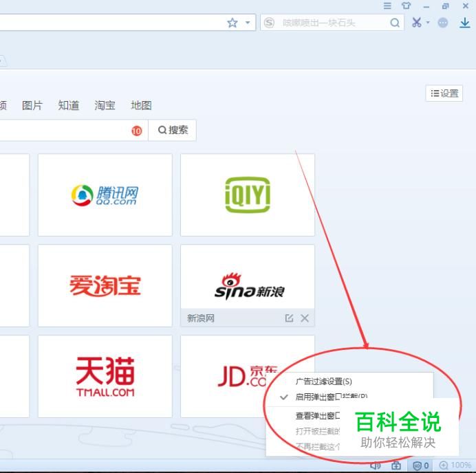Switch to the 图片 search tab
This screenshot has height=473, width=476.
click(x=32, y=105)
